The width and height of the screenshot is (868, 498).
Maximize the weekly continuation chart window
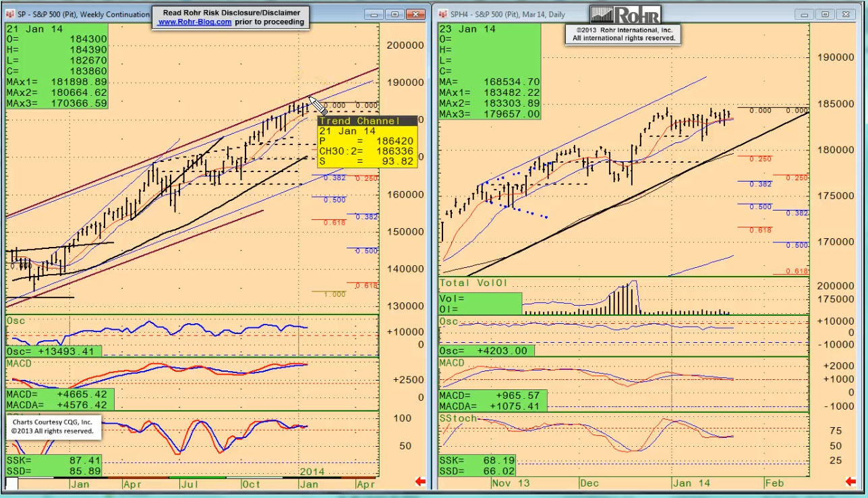click(395, 14)
